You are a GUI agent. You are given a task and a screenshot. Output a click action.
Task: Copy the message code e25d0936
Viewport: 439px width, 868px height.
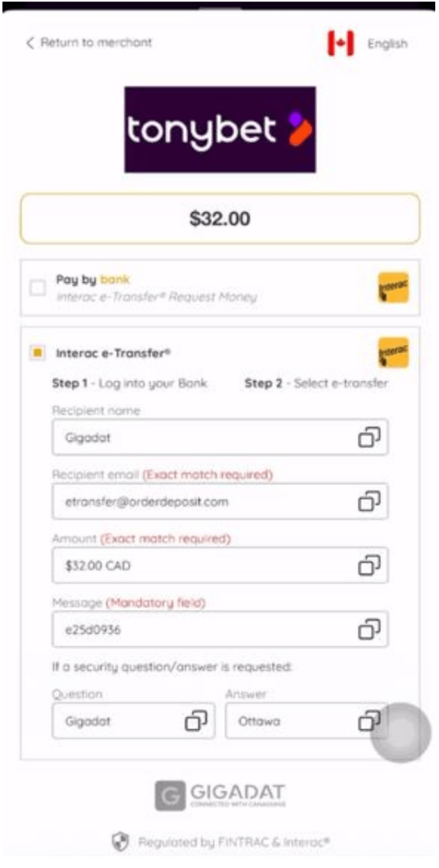click(x=369, y=629)
